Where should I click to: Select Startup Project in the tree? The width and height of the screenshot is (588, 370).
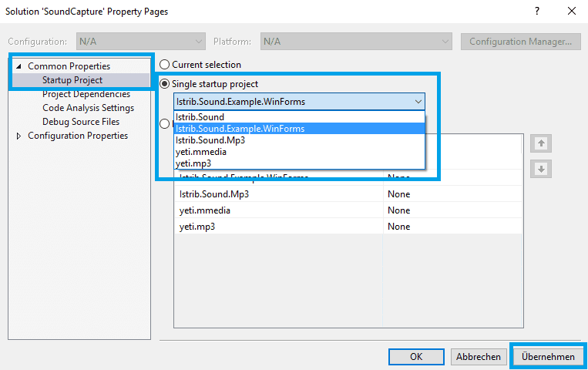[x=72, y=80]
